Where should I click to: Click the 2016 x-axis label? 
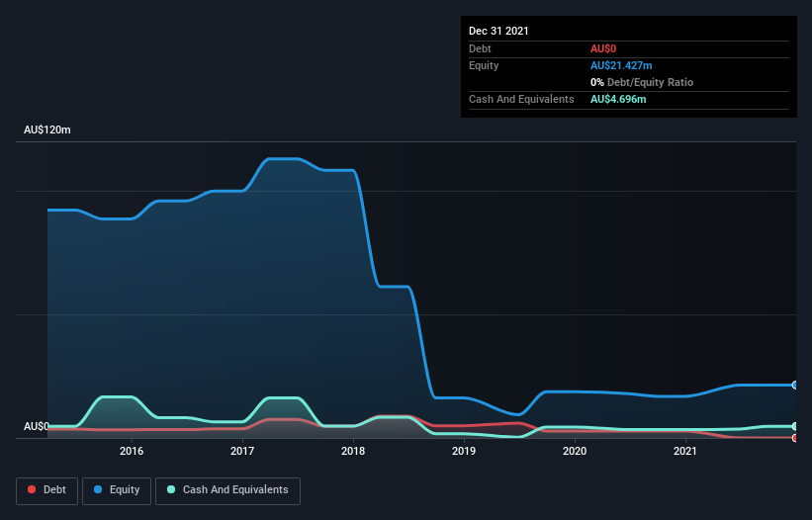(x=132, y=451)
